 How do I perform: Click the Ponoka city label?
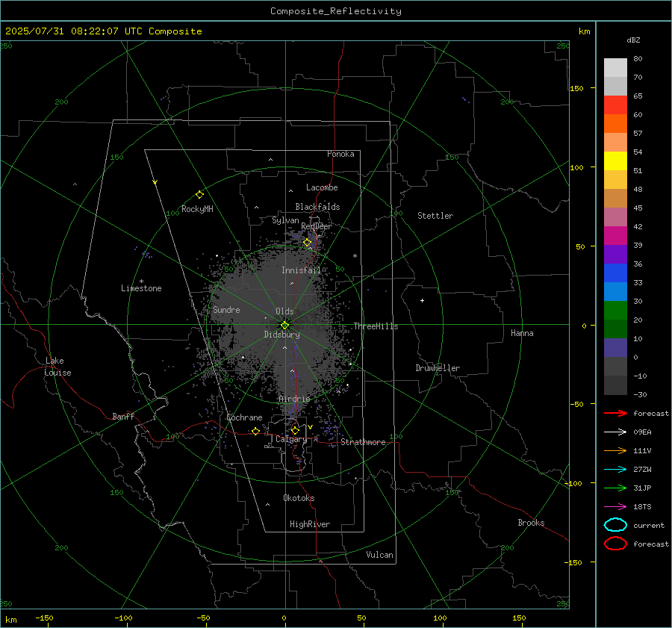pyautogui.click(x=340, y=154)
